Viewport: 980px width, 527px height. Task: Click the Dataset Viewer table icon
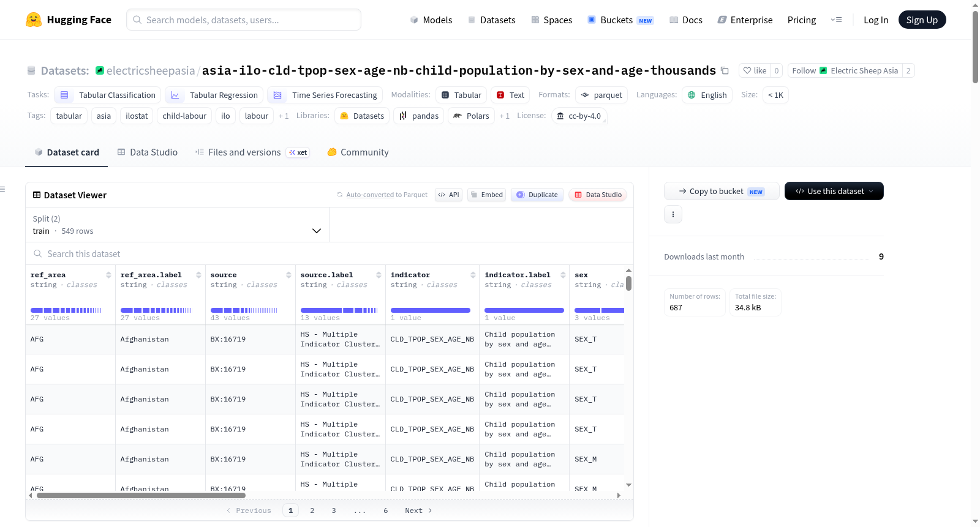tap(37, 195)
